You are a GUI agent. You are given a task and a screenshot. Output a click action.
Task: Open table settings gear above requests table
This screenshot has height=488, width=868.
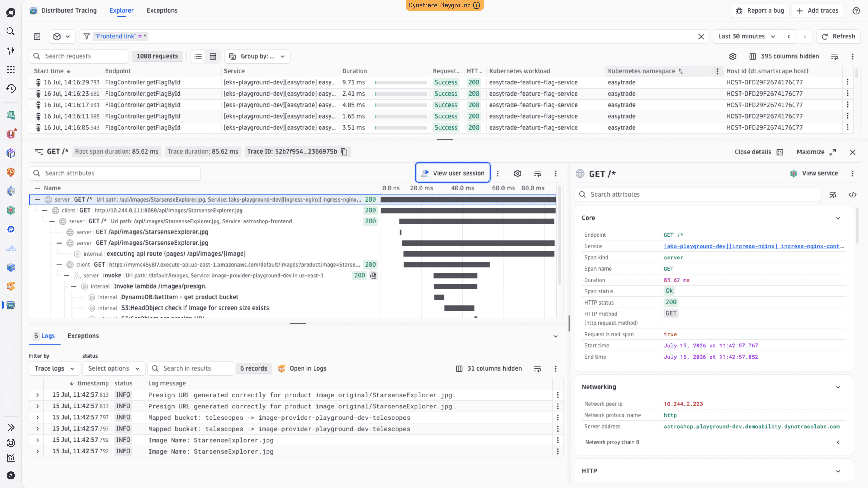tap(733, 56)
